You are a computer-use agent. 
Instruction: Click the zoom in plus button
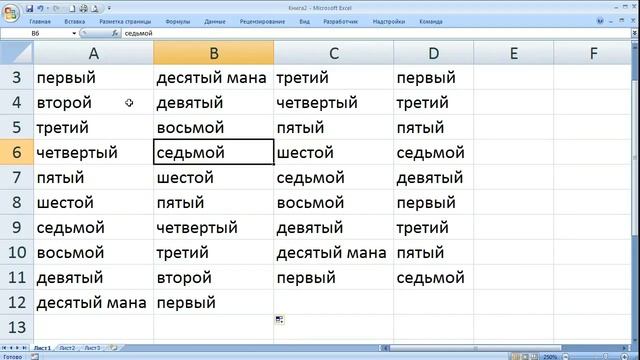(625, 357)
